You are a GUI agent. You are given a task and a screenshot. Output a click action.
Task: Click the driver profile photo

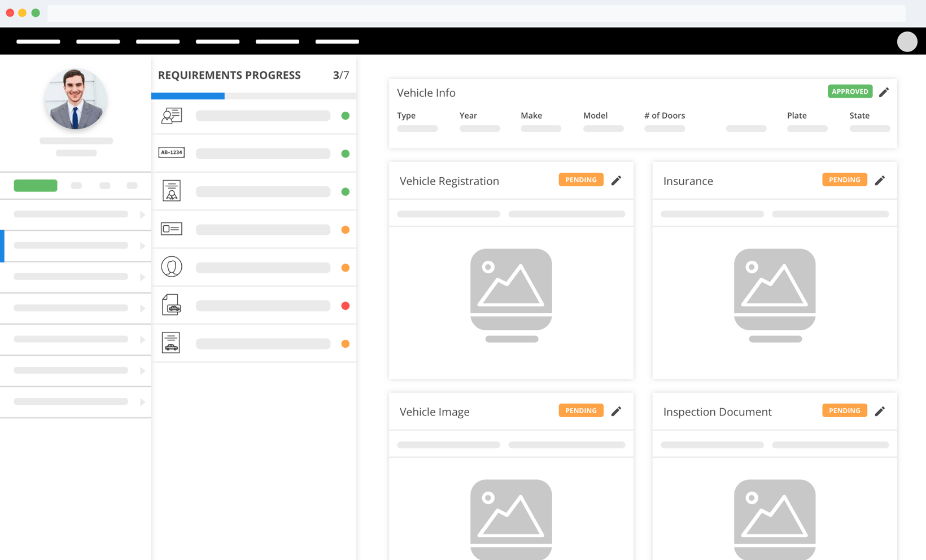76,99
